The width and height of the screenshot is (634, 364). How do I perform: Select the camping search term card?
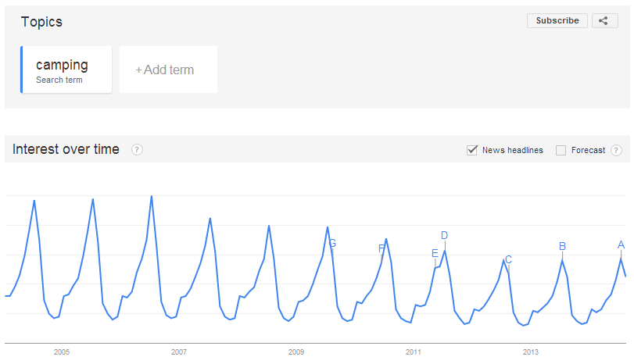(x=66, y=70)
